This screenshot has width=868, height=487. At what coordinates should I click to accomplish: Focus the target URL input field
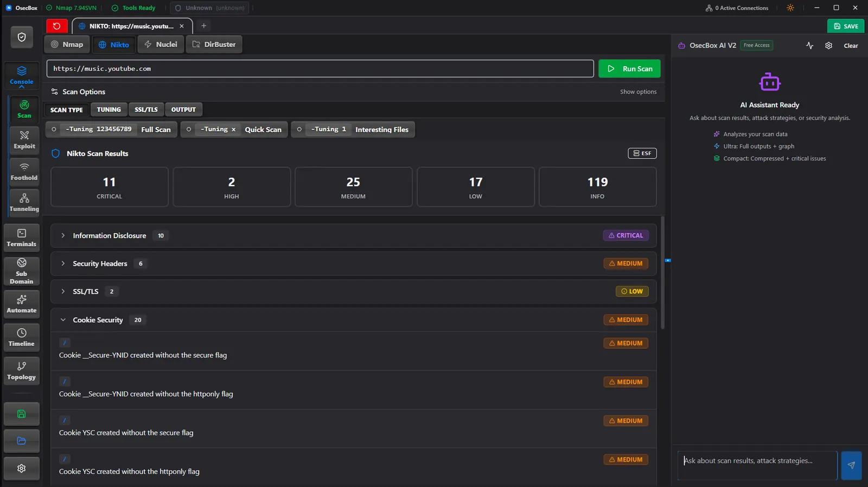[320, 69]
